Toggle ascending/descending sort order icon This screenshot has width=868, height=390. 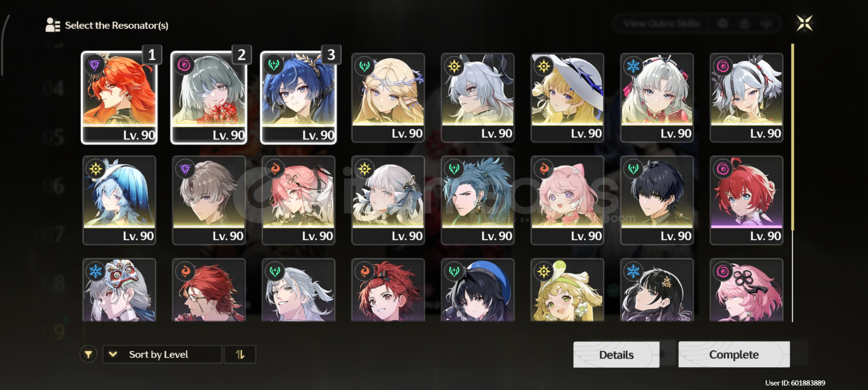(240, 354)
